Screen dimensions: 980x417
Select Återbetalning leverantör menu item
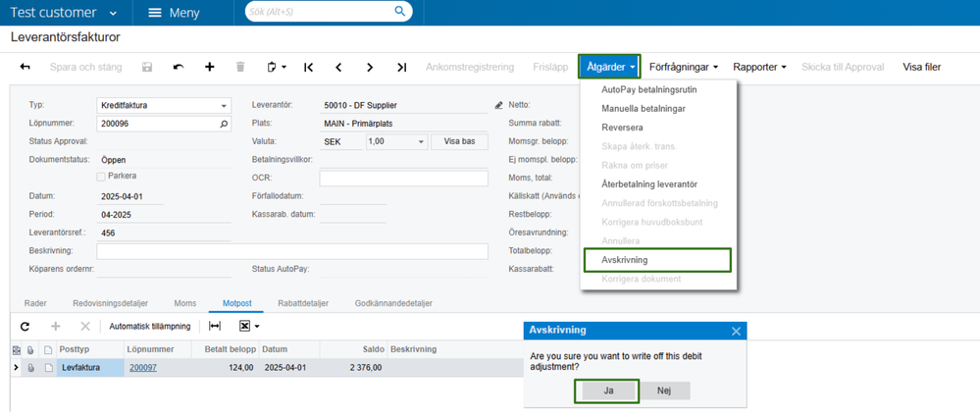click(x=649, y=183)
